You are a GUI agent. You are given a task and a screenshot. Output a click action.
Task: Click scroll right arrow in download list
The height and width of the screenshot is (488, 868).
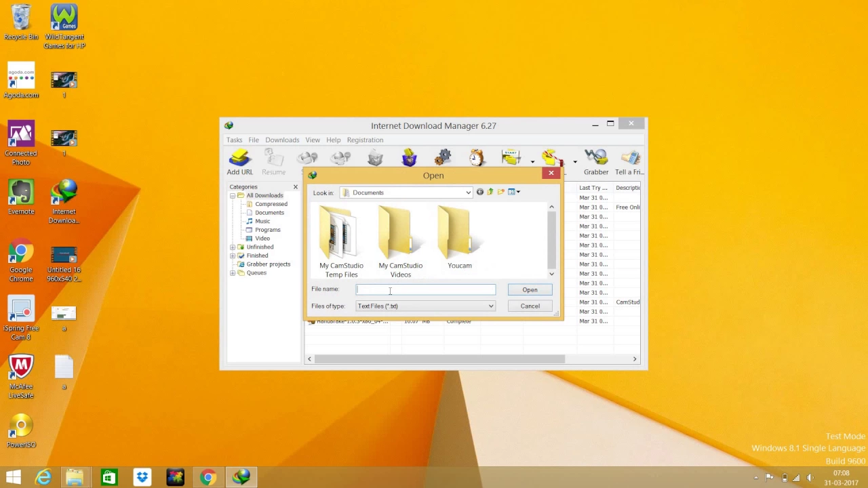635,359
